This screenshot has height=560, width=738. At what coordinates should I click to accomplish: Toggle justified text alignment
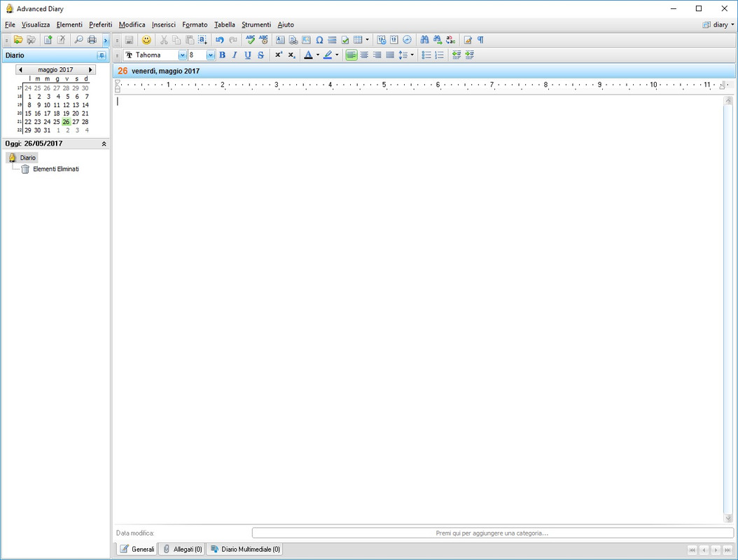(390, 55)
